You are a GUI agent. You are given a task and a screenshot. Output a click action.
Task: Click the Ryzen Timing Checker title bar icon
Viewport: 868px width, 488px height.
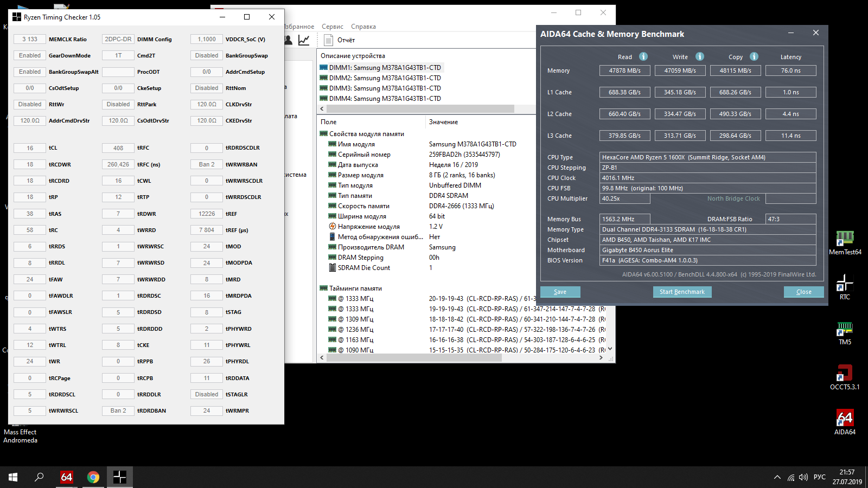(x=17, y=17)
